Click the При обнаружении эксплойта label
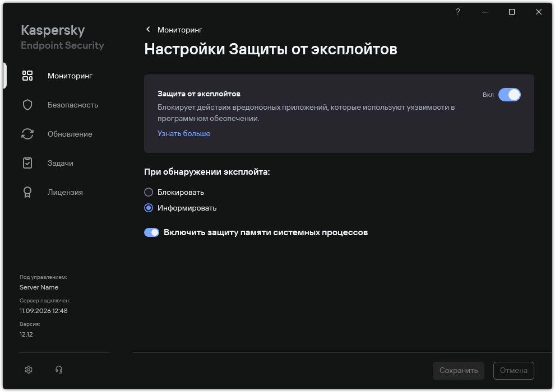555x392 pixels. coord(207,172)
